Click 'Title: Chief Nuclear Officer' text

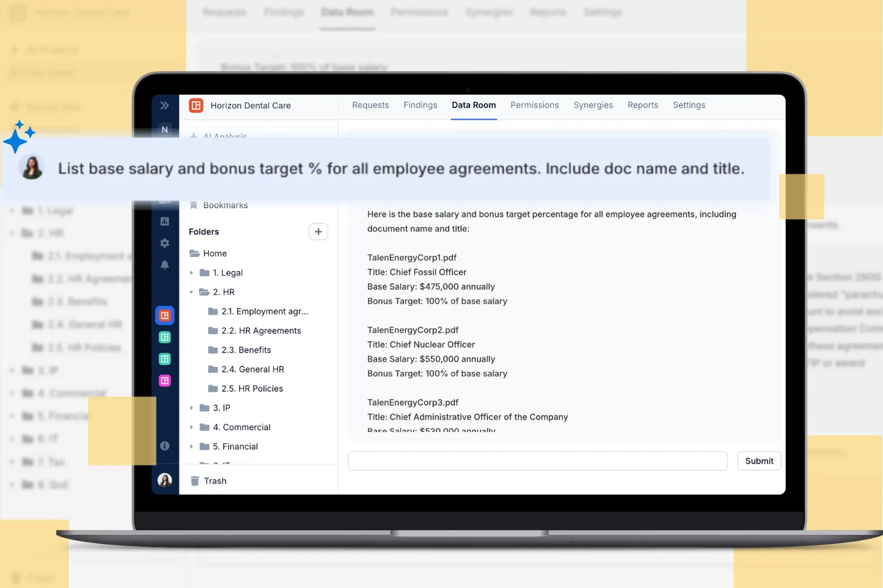click(x=421, y=345)
